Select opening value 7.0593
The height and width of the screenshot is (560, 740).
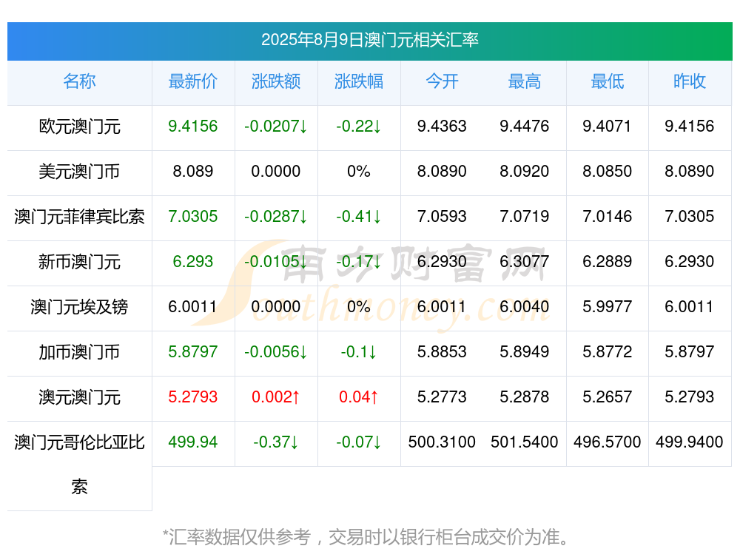(442, 217)
